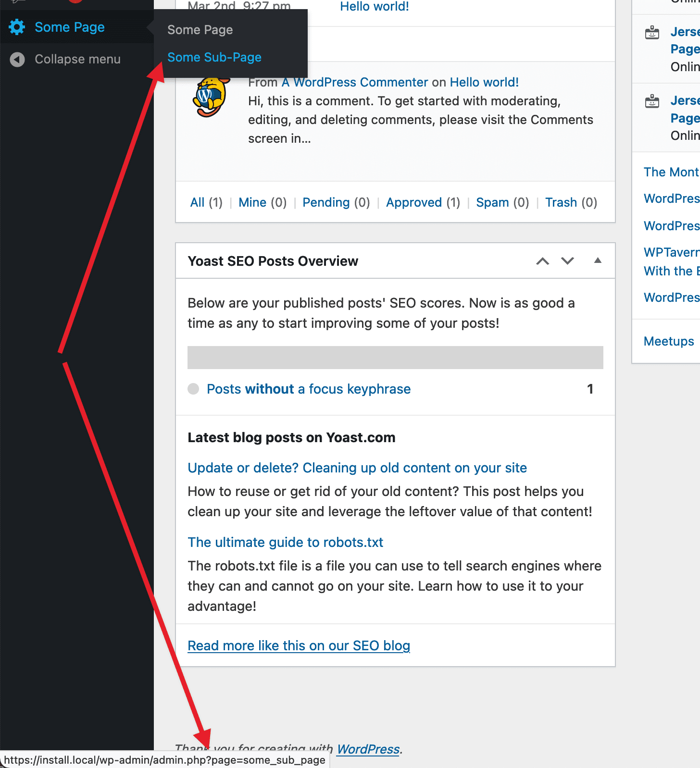700x768 pixels.
Task: Move Yoast SEO widget down
Action: (568, 261)
